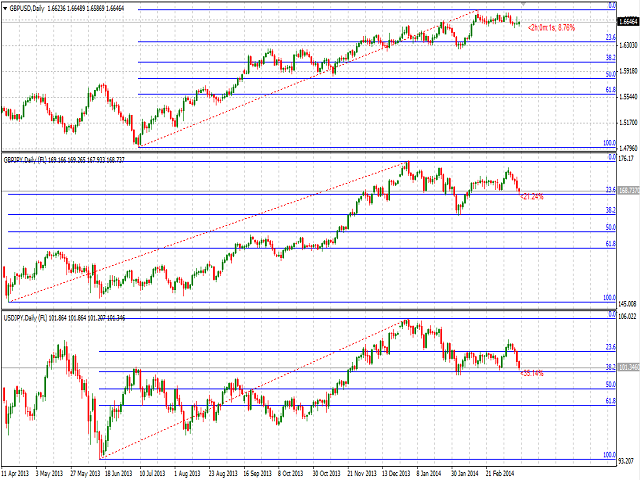Click the 1 Aug 2013 date label

click(x=187, y=473)
